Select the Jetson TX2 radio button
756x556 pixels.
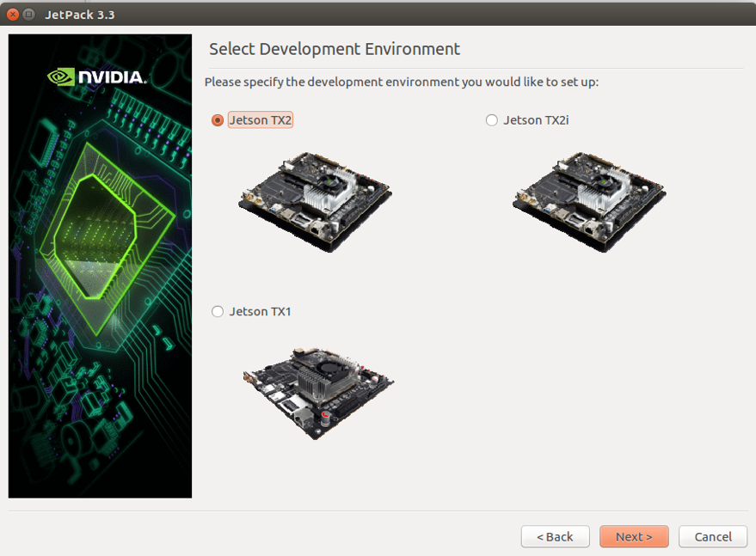(218, 120)
